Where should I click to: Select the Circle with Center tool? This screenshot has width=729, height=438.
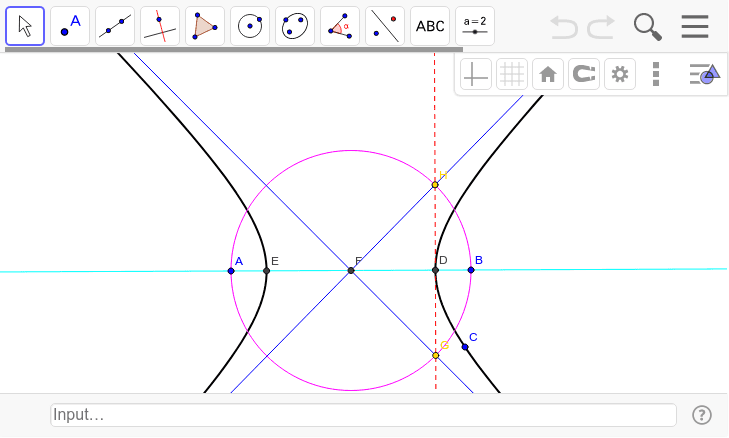click(250, 26)
